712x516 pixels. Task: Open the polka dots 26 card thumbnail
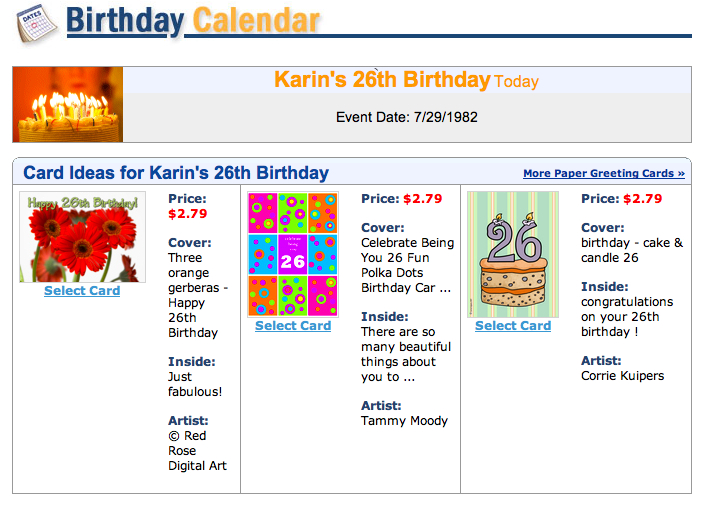[x=293, y=254]
